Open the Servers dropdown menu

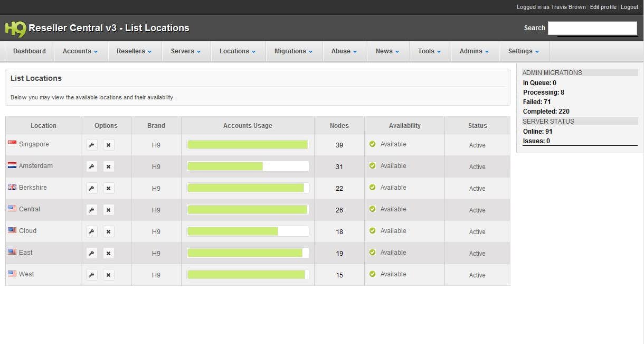click(186, 51)
